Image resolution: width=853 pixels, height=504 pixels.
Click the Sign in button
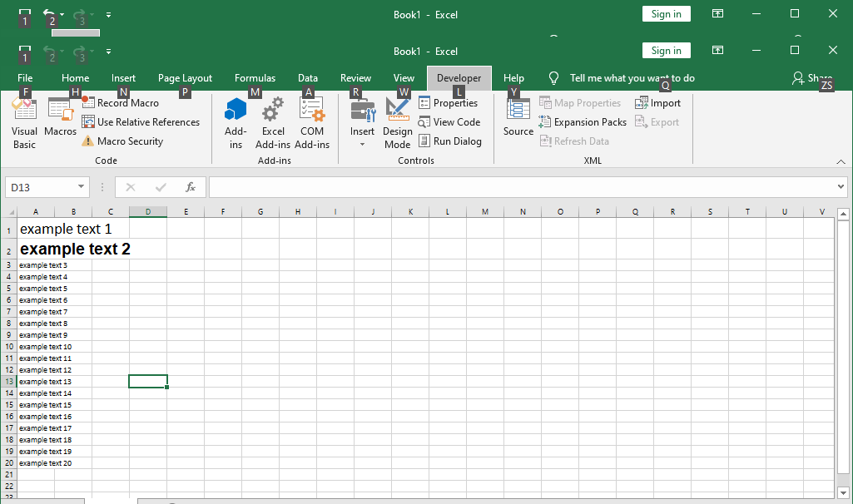(666, 51)
